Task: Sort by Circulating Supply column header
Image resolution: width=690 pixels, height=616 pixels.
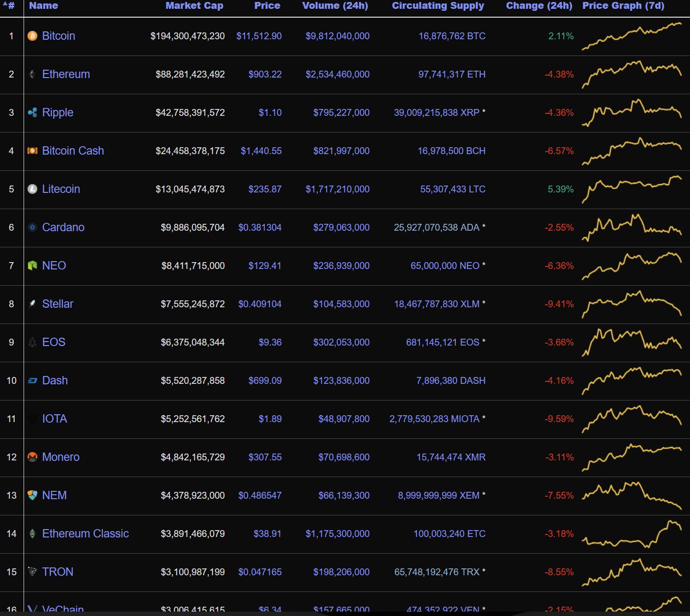Action: [438, 6]
